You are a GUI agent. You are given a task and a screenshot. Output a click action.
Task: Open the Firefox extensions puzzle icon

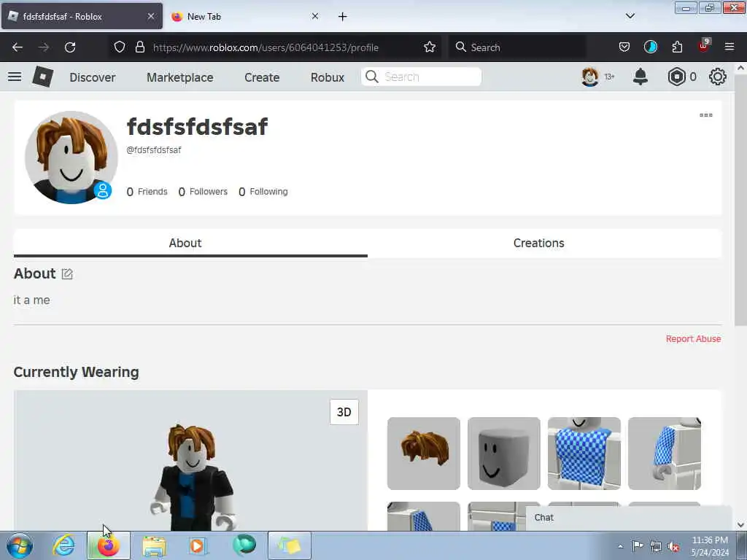tap(677, 47)
